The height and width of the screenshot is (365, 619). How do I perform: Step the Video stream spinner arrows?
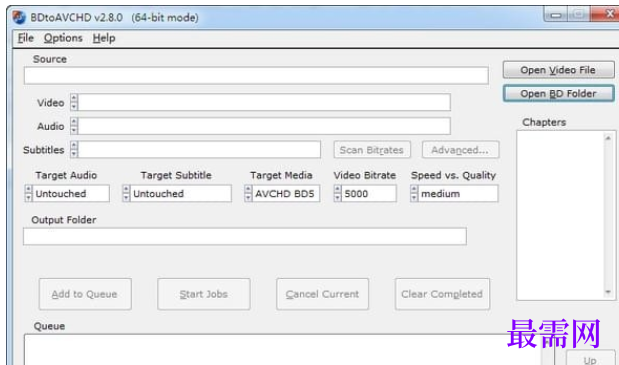coord(74,102)
